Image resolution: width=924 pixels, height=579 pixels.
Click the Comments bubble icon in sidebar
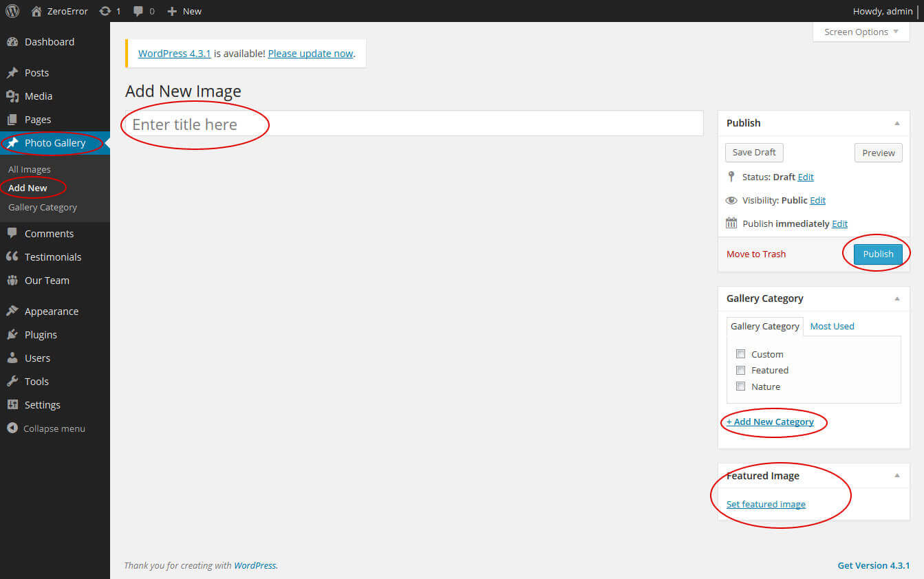[x=12, y=234]
